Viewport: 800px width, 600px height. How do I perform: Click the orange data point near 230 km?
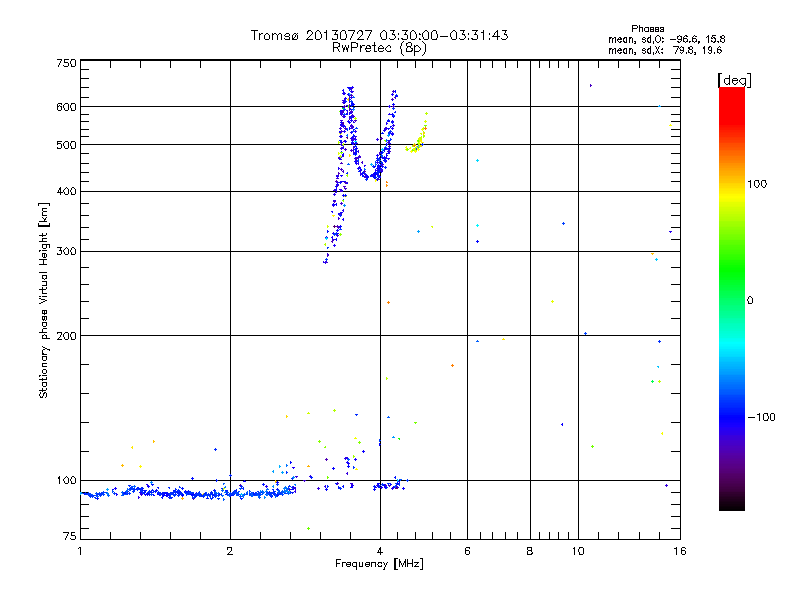click(388, 303)
